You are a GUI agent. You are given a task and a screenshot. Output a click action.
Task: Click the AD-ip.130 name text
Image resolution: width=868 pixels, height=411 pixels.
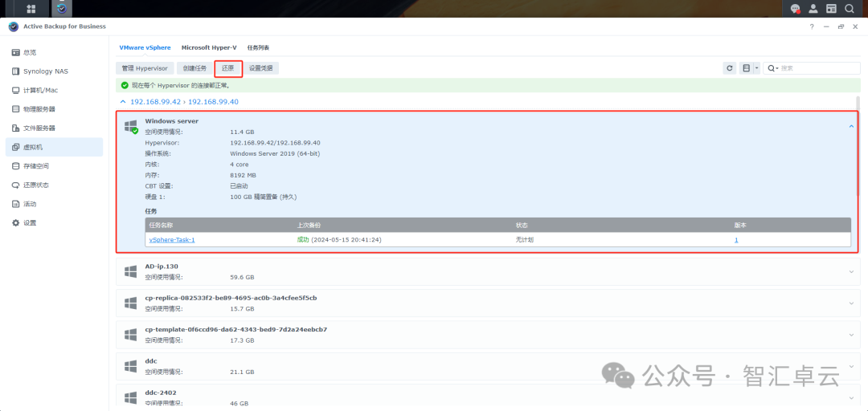162,266
